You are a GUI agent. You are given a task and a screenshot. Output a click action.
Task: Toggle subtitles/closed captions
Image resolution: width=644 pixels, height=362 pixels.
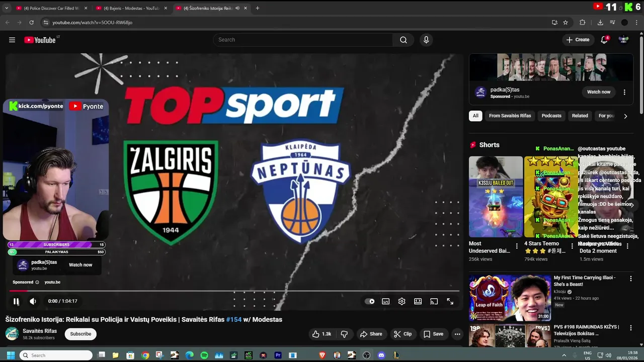386,302
